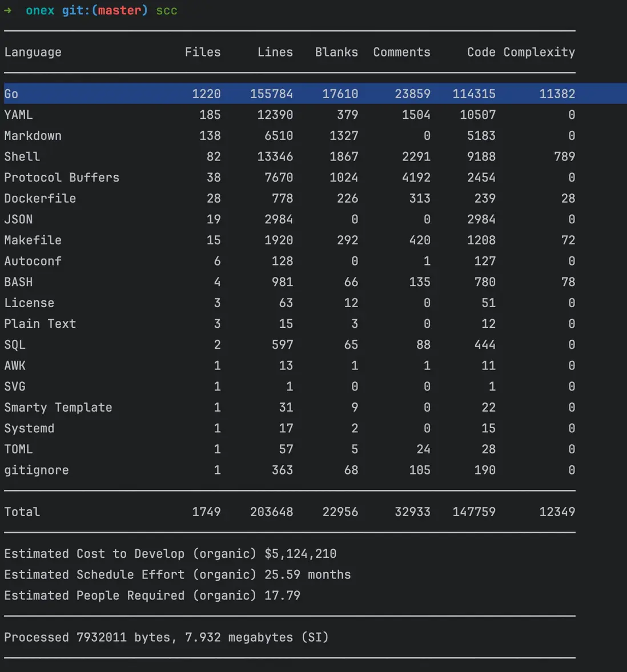627x672 pixels.
Task: Click the total lines value 203648
Action: tap(271, 512)
